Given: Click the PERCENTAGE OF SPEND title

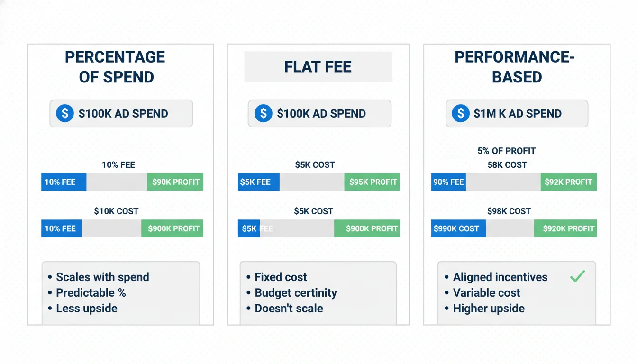Looking at the screenshot, I should click(x=115, y=67).
